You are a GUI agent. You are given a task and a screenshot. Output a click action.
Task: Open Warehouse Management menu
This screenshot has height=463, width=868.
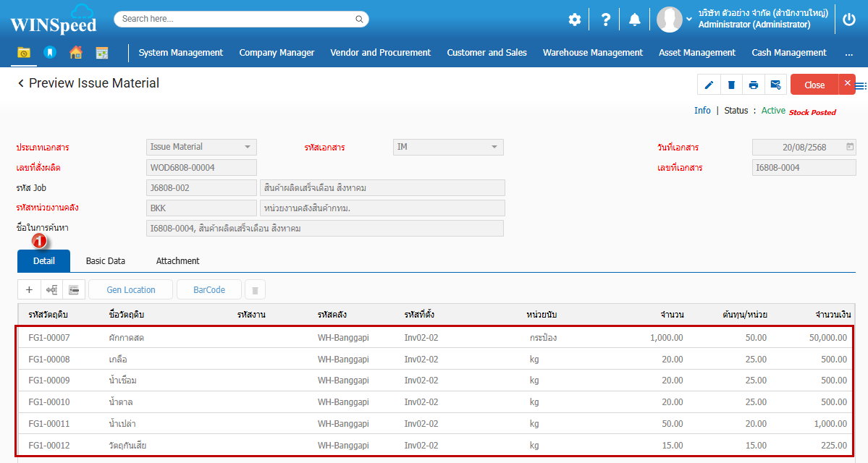pos(592,53)
